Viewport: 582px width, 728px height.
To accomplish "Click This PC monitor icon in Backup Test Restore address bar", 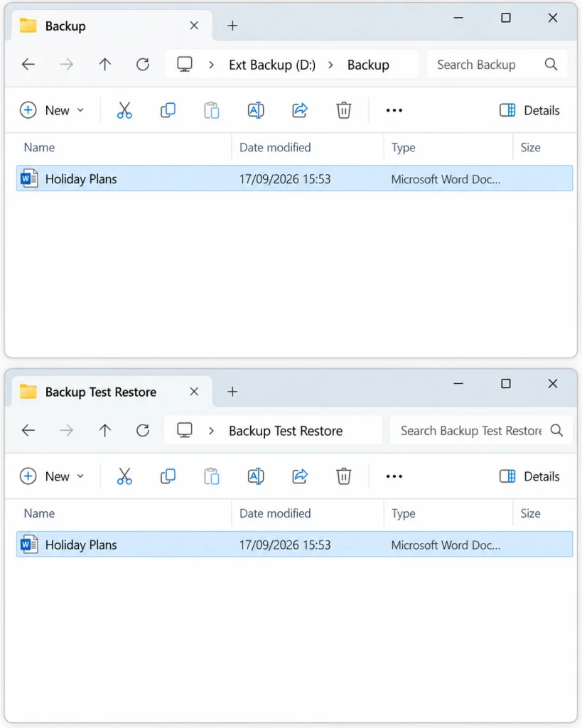I will pyautogui.click(x=185, y=430).
